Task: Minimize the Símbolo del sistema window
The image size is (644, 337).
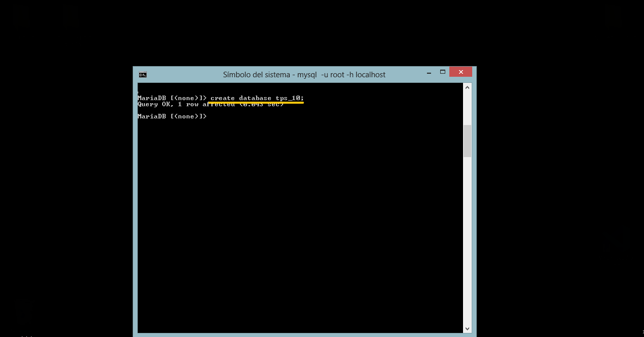Action: [428, 72]
